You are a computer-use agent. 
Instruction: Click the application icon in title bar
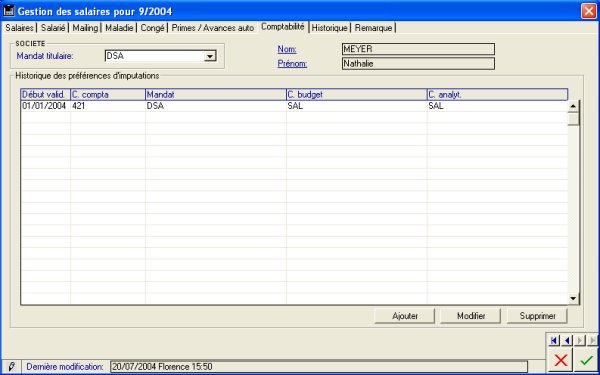point(9,11)
